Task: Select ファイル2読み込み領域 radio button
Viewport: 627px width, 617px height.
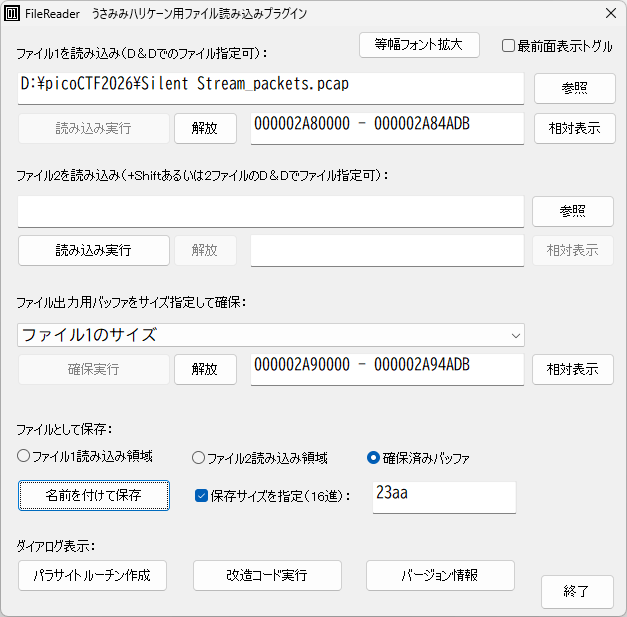Action: 198,458
